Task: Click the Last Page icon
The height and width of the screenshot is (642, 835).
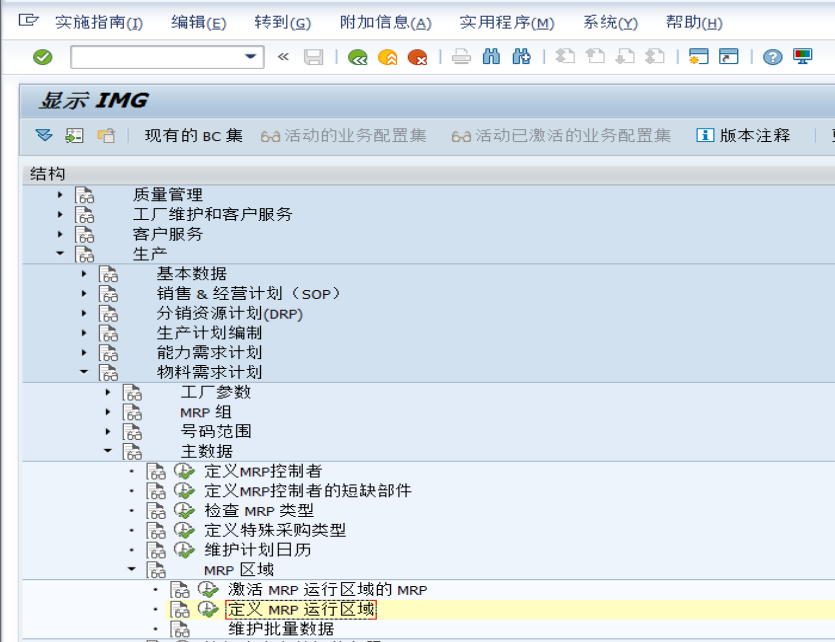Action: pyautogui.click(x=655, y=56)
